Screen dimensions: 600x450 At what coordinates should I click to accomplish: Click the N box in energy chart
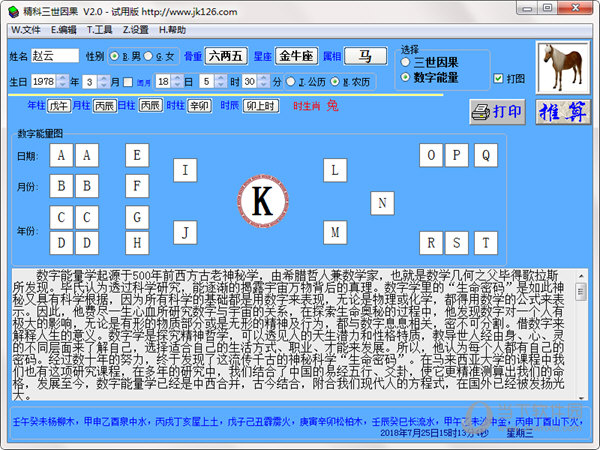click(x=382, y=203)
